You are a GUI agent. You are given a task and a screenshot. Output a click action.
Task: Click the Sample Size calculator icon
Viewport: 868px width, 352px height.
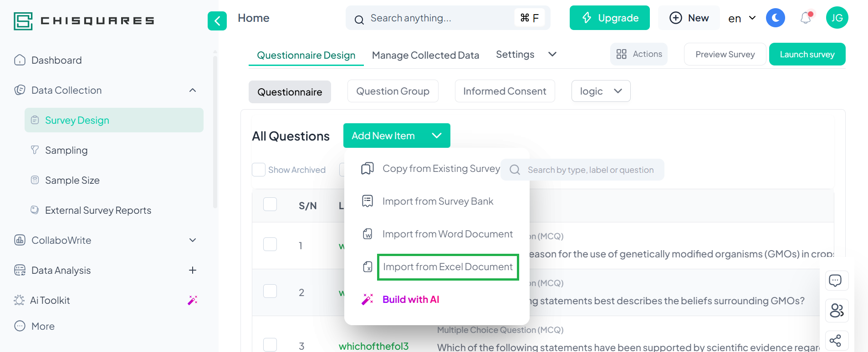tap(35, 180)
